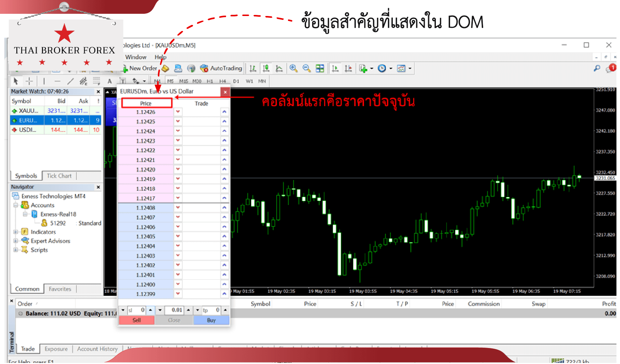Click the Price column header
Image resolution: width=620 pixels, height=364 pixels.
146,103
